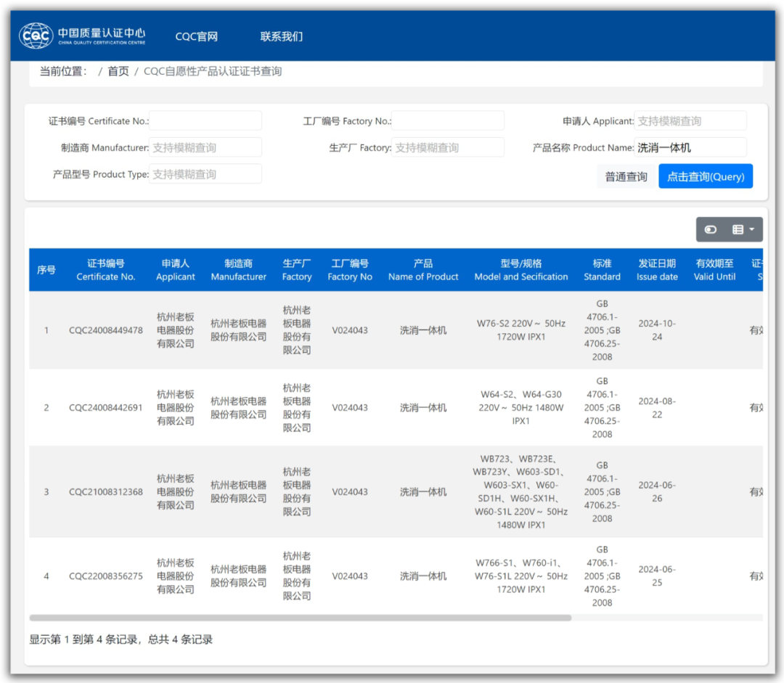Focus the Applicant input field
The height and width of the screenshot is (683, 784).
pyautogui.click(x=690, y=121)
